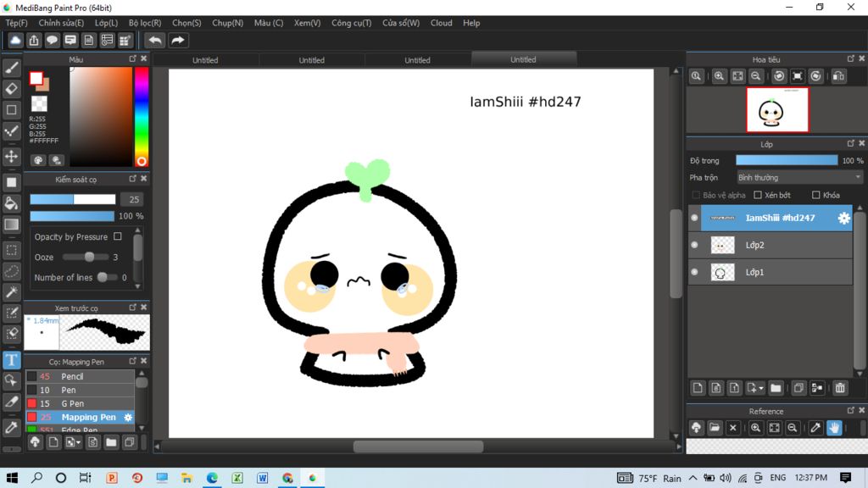Zoom out on the Navigator panel
Viewport: 868px width, 488px height.
click(755, 76)
